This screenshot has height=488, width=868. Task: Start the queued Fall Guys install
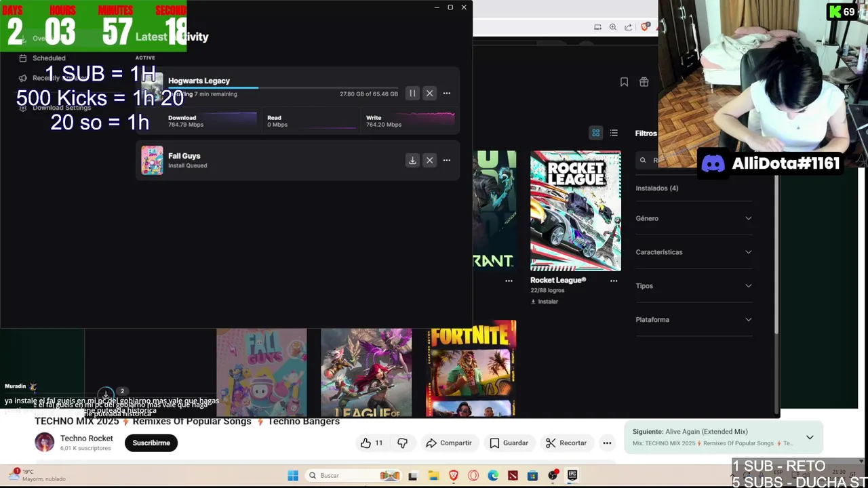(412, 161)
